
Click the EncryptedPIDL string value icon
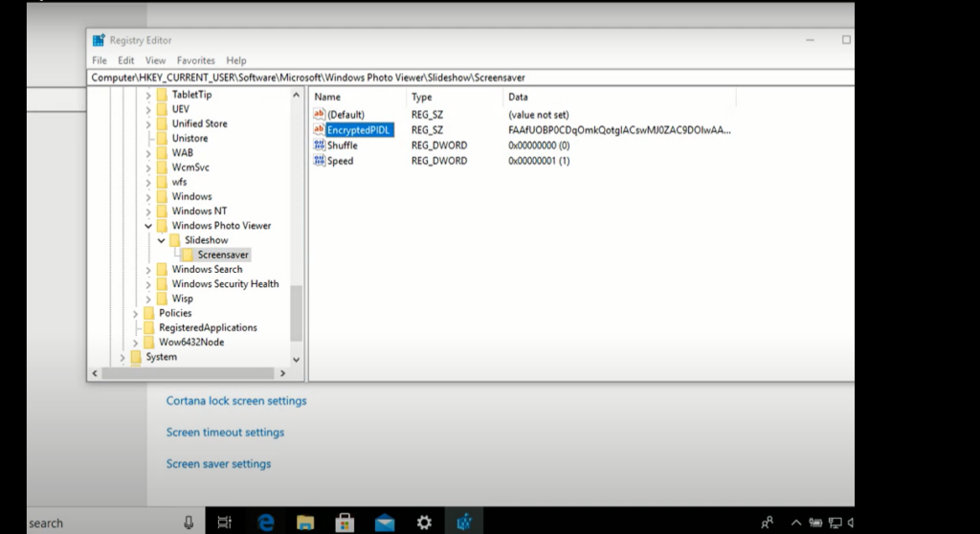[320, 130]
